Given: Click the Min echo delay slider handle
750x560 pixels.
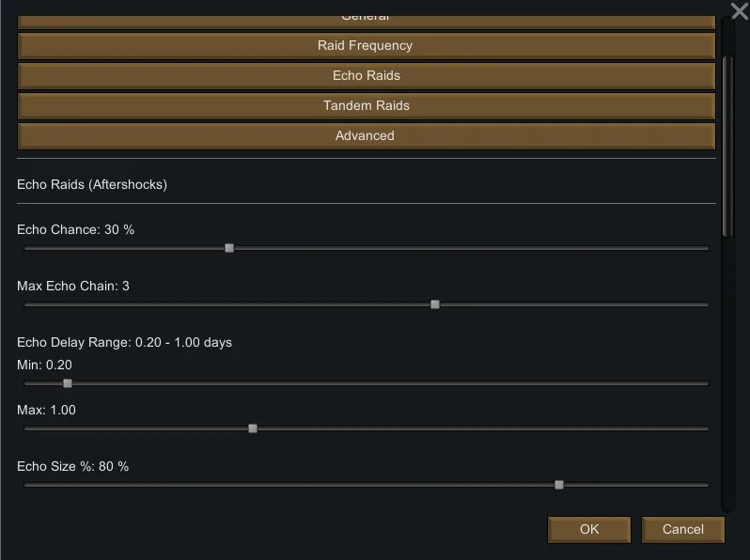Looking at the screenshot, I should pyautogui.click(x=68, y=383).
